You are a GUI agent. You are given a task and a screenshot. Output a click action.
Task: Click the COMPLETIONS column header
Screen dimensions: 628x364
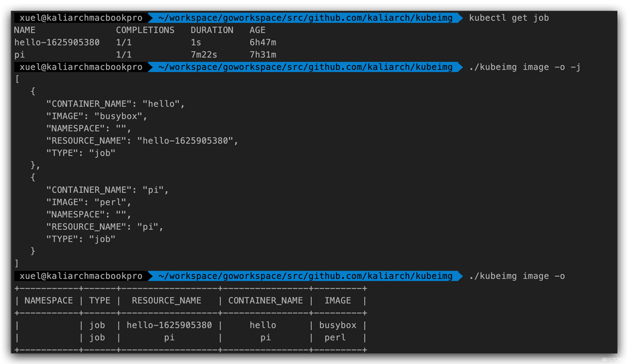[x=145, y=30]
